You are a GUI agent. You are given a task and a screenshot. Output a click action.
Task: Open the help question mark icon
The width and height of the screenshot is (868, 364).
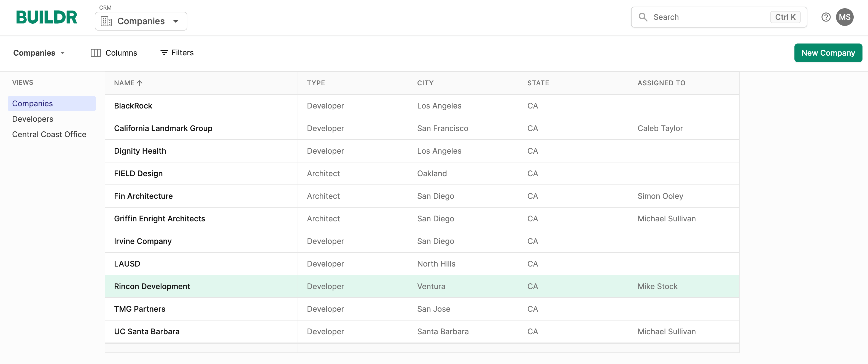coord(826,17)
